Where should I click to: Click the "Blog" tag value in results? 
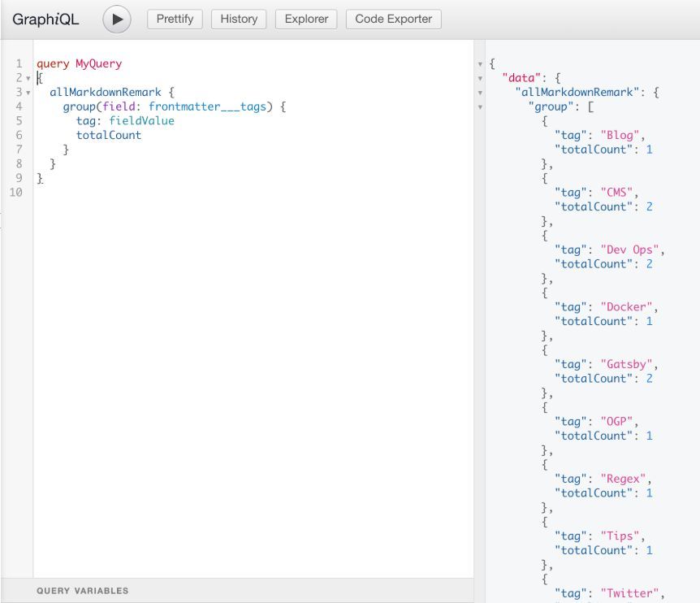pyautogui.click(x=620, y=136)
